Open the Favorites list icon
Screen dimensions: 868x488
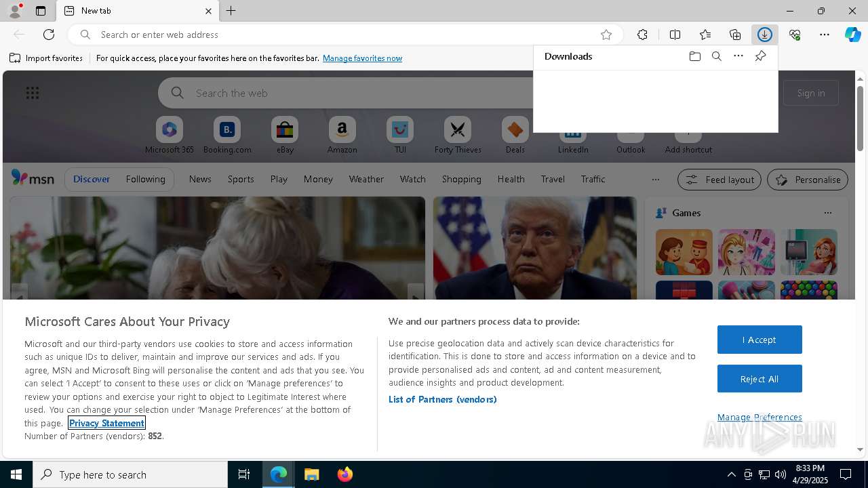(705, 35)
